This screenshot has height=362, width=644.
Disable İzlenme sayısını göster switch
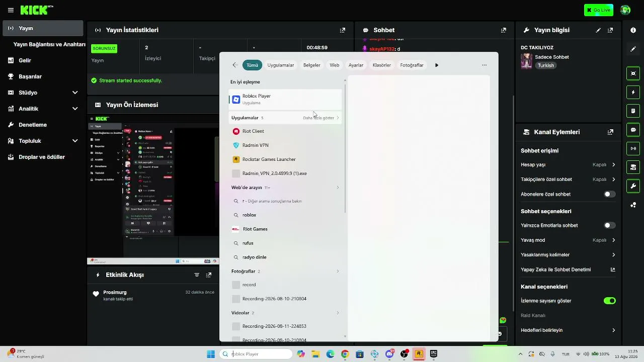[609, 301]
